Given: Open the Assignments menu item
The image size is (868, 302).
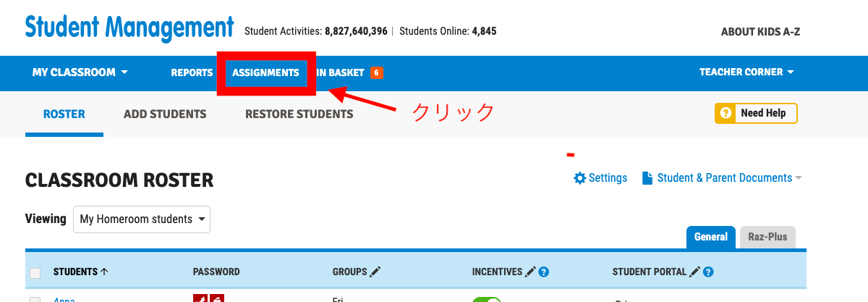Looking at the screenshot, I should click(265, 72).
